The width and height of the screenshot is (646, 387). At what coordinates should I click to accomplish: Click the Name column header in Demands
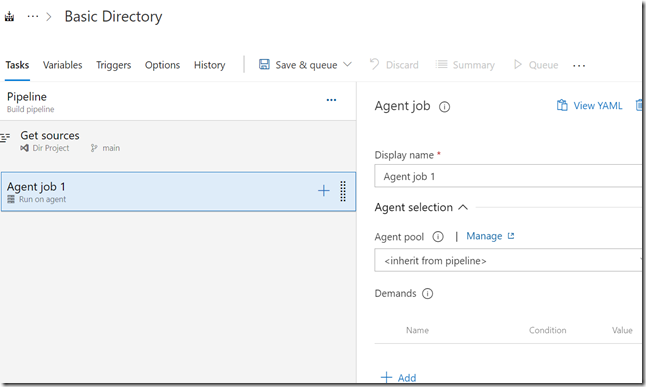(417, 330)
